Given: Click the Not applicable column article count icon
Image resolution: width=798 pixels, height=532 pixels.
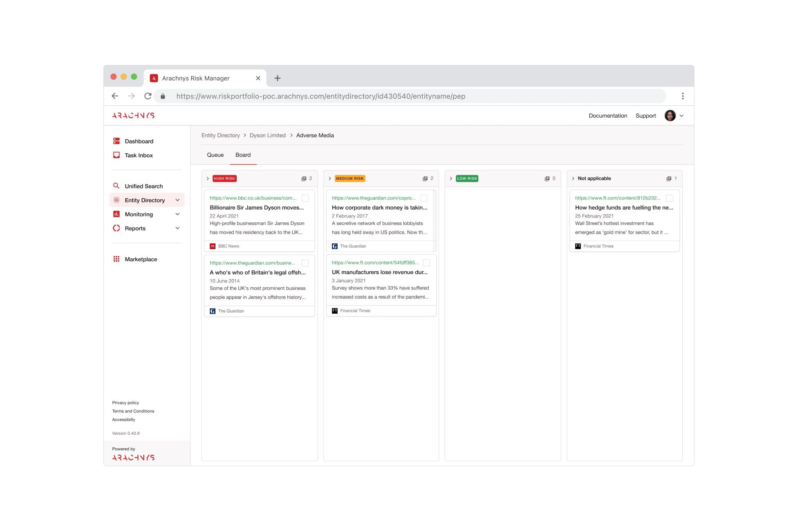Looking at the screenshot, I should [x=669, y=179].
